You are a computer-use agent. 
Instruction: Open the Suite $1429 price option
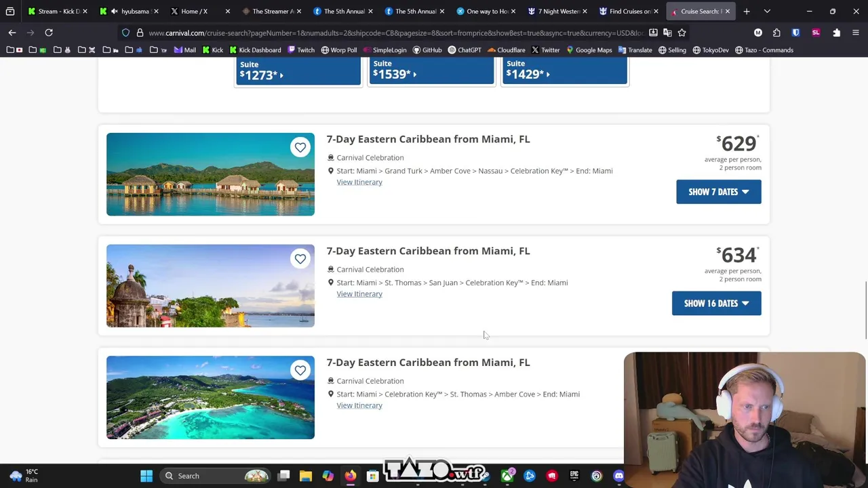pos(564,70)
